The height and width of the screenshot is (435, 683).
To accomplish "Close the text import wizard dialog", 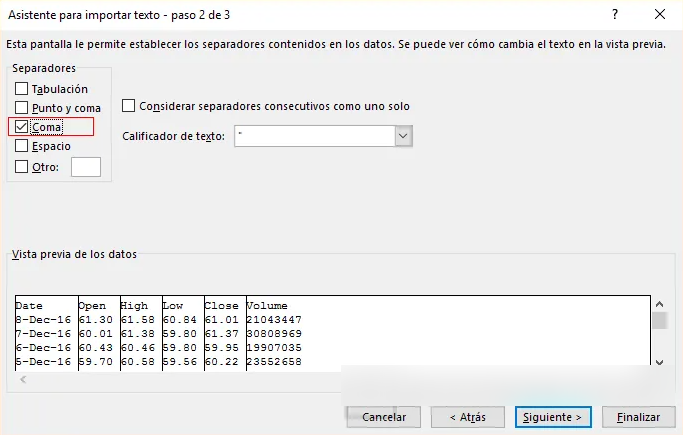I will click(x=660, y=14).
